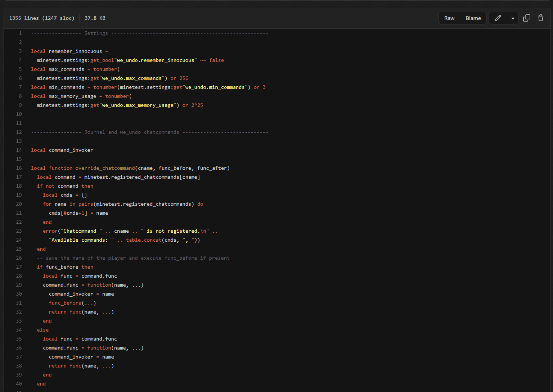Click line number 23 next to error call
The width and height of the screenshot is (553, 392).
click(x=19, y=231)
